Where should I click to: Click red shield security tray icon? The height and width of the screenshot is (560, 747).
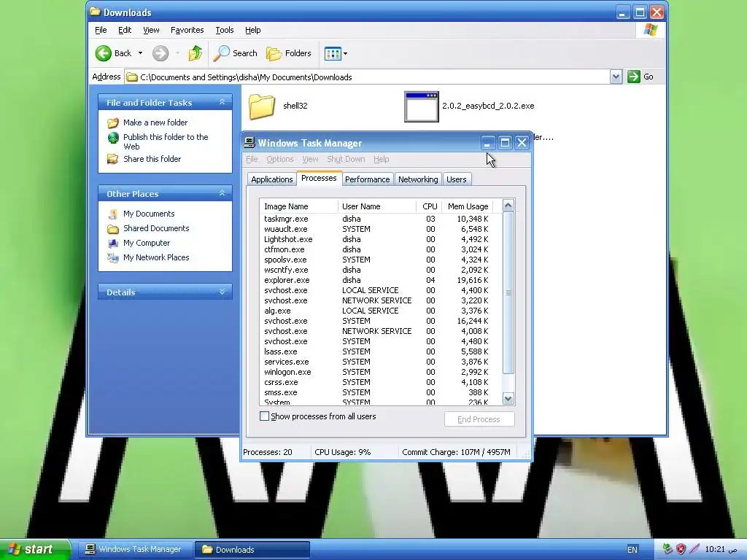[x=681, y=549]
